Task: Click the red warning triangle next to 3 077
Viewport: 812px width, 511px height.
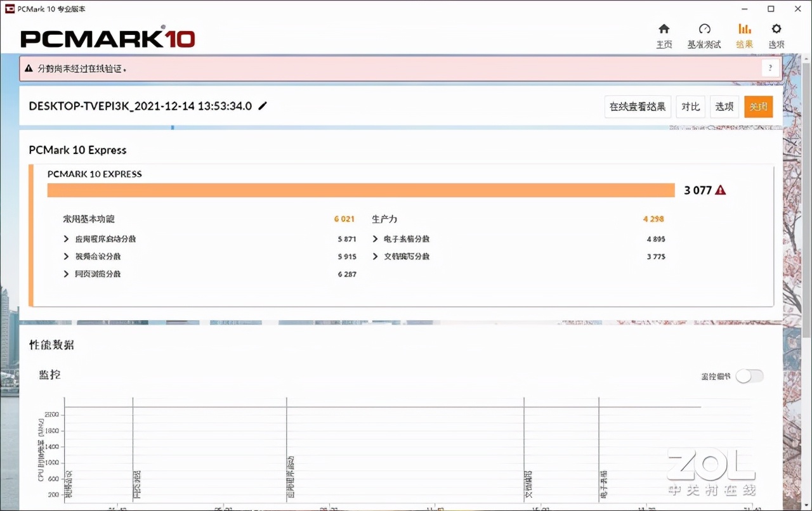Action: pos(720,190)
